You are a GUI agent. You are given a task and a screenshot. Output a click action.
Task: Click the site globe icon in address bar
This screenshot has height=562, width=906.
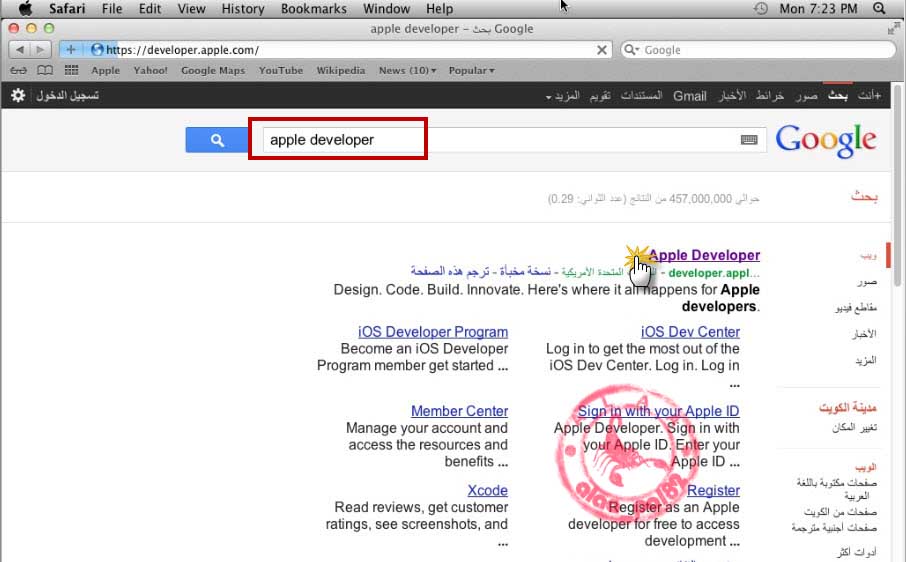coord(97,50)
